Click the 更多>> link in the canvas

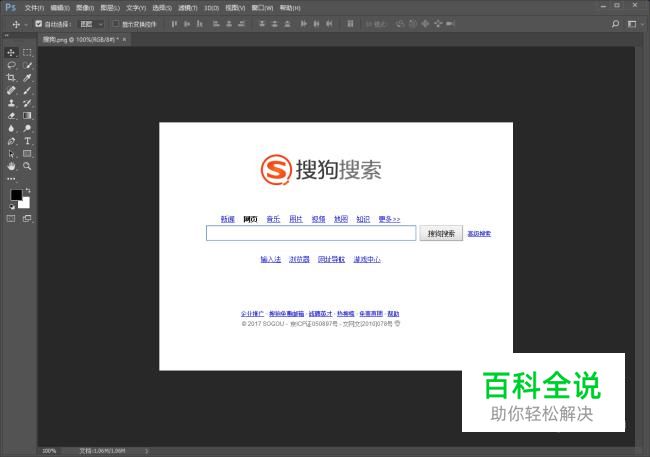(x=389, y=219)
